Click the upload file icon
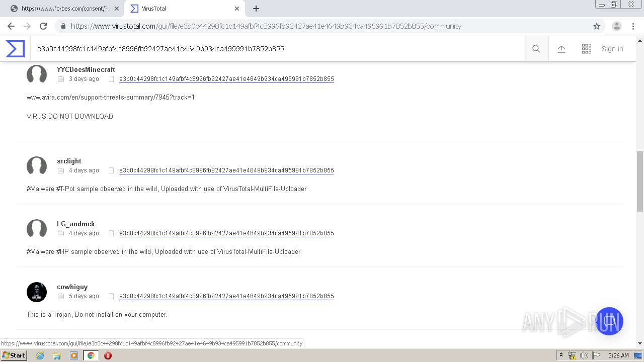Image resolution: width=644 pixels, height=362 pixels. click(561, 49)
